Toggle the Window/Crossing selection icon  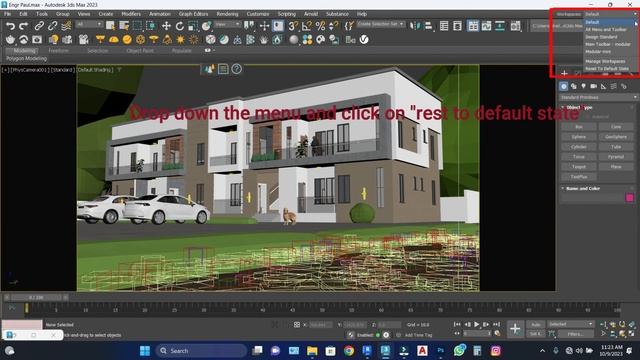click(x=151, y=26)
